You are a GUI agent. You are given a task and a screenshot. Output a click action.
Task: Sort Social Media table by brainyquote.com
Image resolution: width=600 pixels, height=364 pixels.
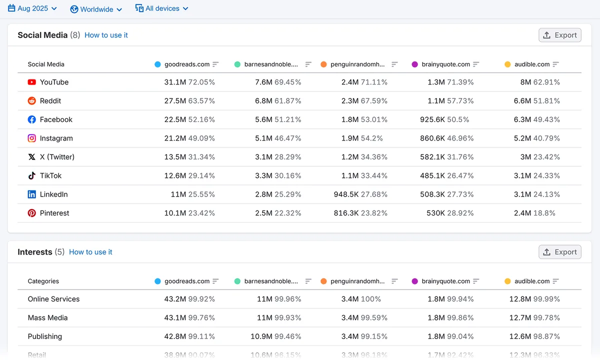(476, 64)
